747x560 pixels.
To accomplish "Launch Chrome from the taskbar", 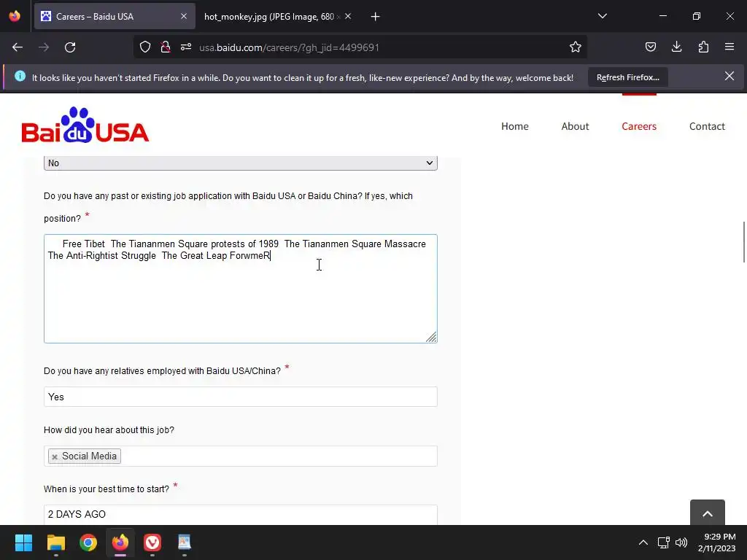I will (x=88, y=542).
